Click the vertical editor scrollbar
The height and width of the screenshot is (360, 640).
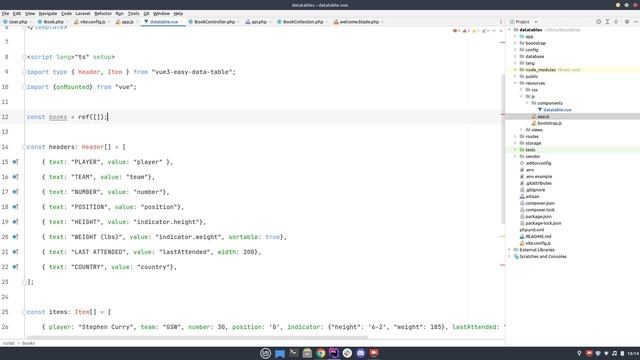(x=503, y=149)
